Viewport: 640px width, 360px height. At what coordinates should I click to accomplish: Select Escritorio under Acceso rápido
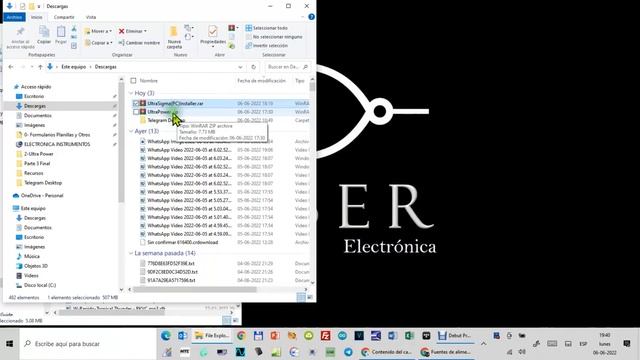33,96
